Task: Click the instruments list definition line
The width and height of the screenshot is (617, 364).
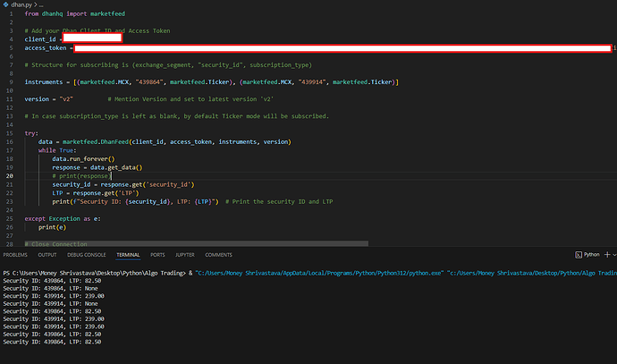Action: 212,82
